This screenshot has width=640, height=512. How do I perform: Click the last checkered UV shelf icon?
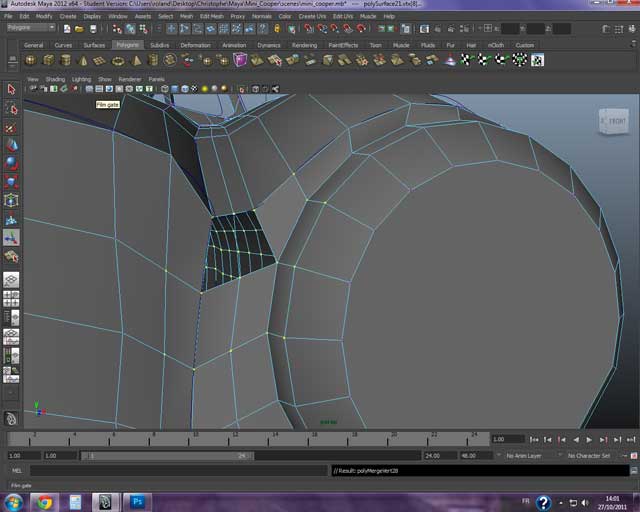pos(538,60)
